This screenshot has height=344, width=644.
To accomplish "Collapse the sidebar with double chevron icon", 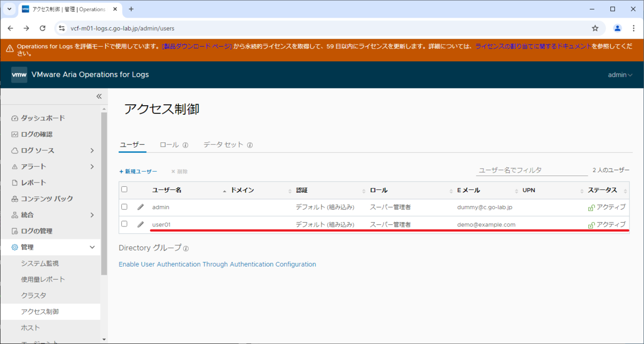I will [99, 97].
